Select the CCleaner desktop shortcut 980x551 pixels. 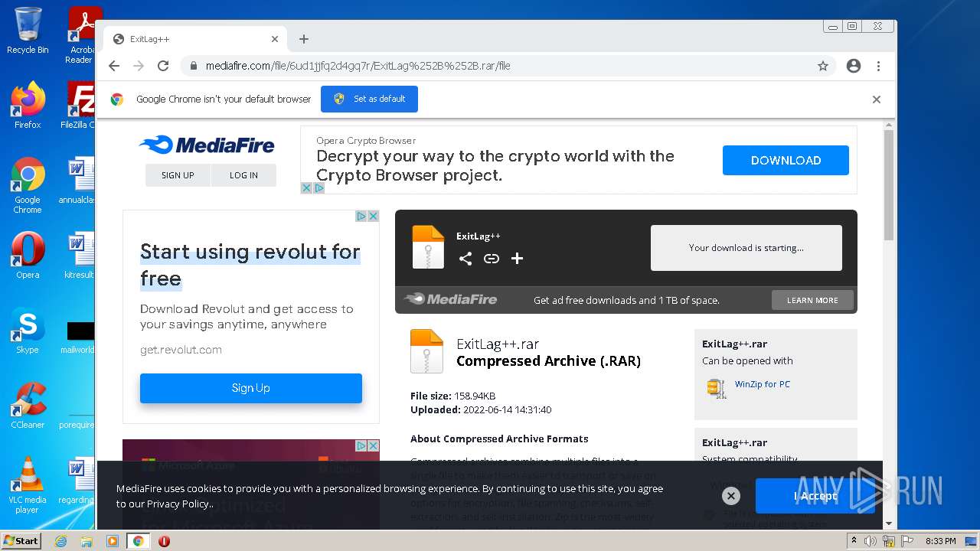coord(28,405)
